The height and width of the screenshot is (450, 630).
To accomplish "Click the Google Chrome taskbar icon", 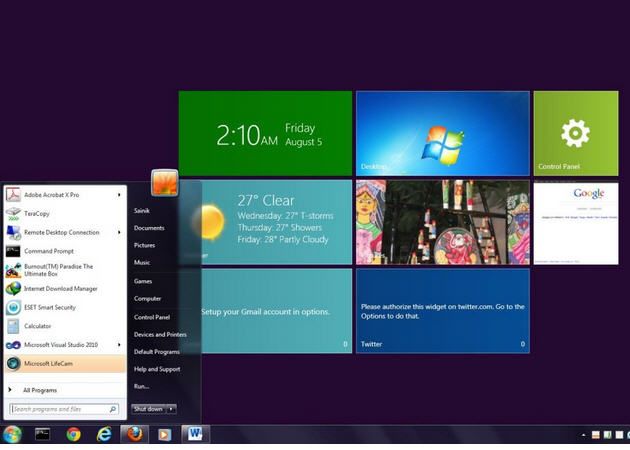I will pyautogui.click(x=73, y=434).
